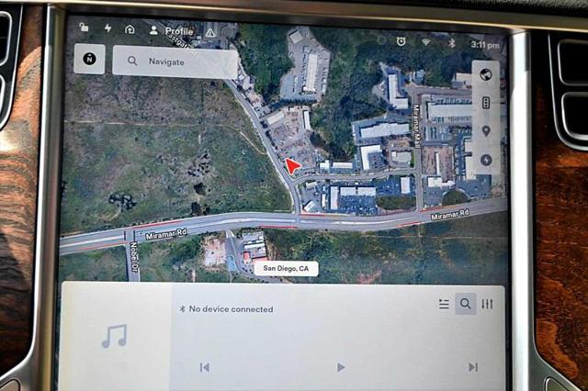Tap the alarm clock status icon
Screen dimensions: 588x391
pyautogui.click(x=401, y=41)
